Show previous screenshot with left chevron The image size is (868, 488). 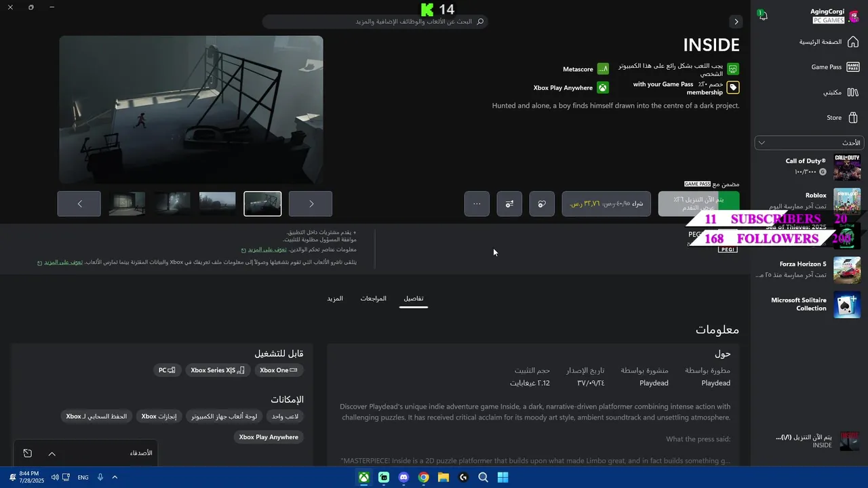click(x=79, y=204)
